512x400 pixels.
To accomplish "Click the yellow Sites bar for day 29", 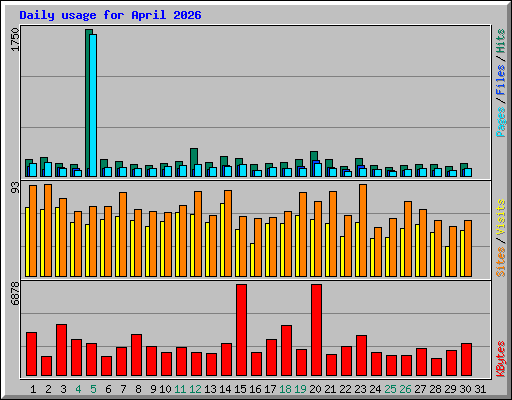I will point(447,262).
